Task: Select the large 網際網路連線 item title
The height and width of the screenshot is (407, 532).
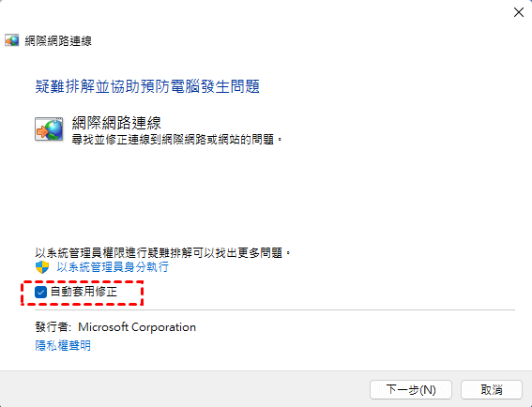Action: click(116, 123)
